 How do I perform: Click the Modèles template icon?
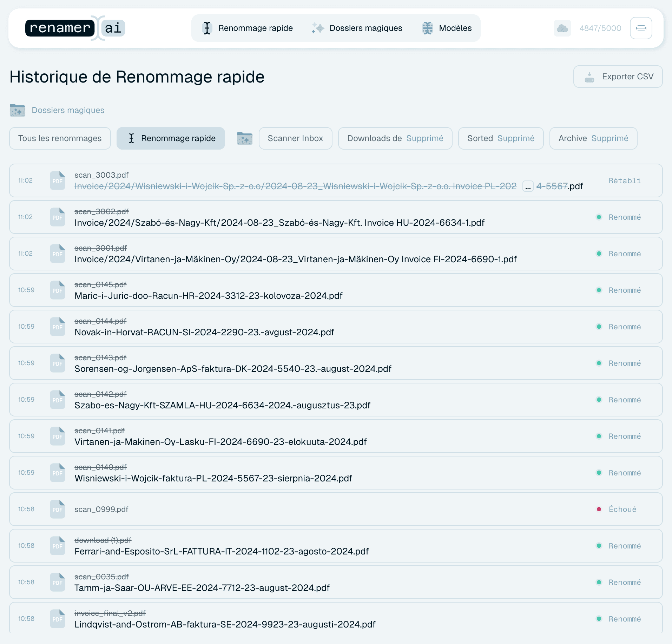pos(427,28)
